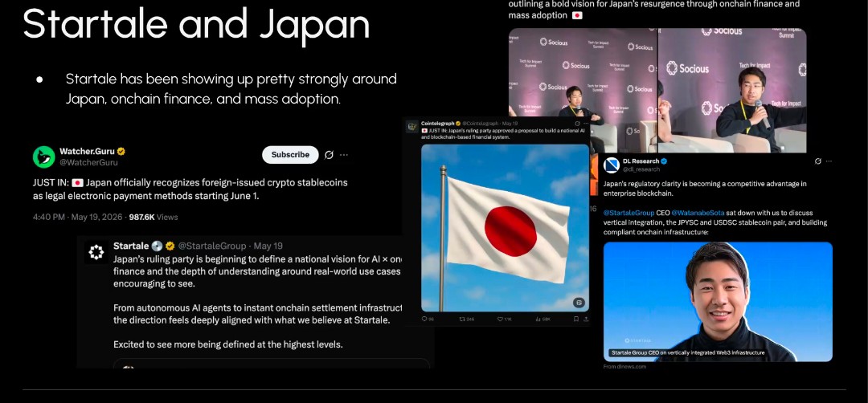This screenshot has height=403, width=868.
Task: Click 'Excited to see more being defined' line
Action: point(228,344)
